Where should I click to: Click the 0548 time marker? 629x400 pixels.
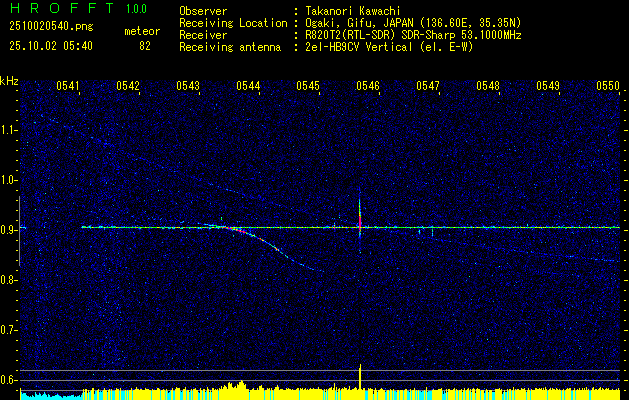[488, 85]
